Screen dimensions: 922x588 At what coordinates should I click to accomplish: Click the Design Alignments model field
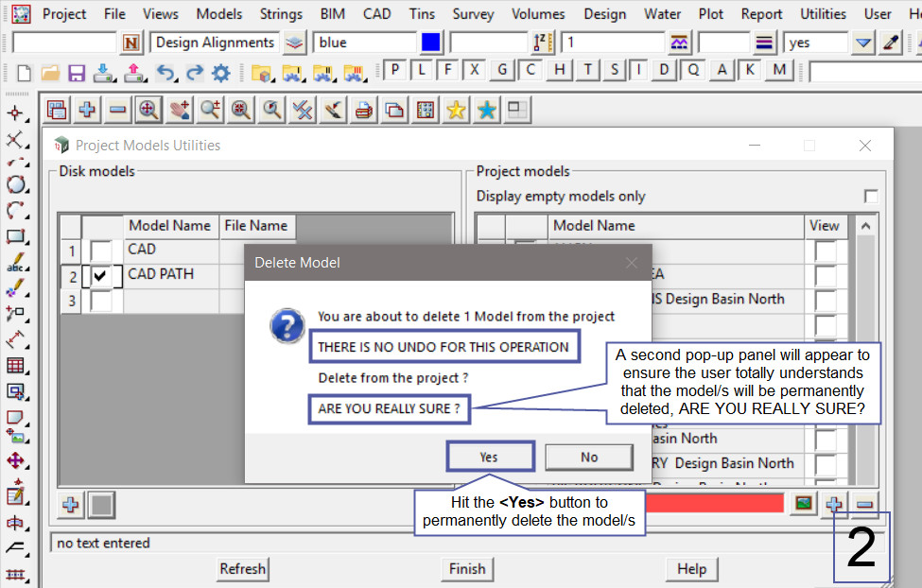pos(215,43)
